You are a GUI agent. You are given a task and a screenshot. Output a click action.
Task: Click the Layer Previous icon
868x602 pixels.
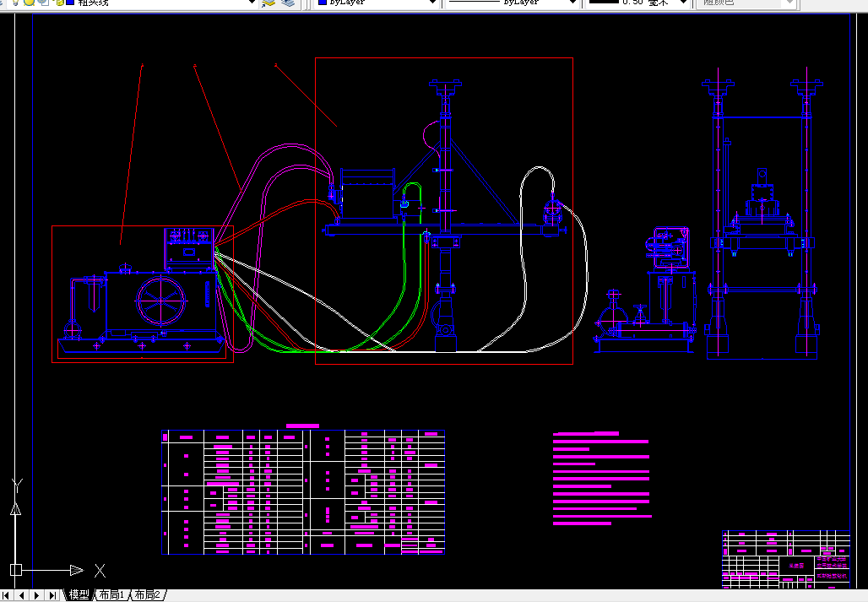(x=288, y=3)
